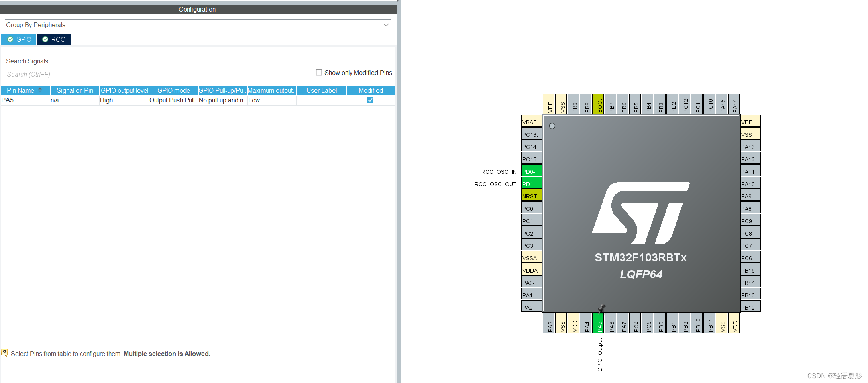The height and width of the screenshot is (383, 868).
Task: Click the PB10 pin on chip bottom
Action: click(697, 322)
